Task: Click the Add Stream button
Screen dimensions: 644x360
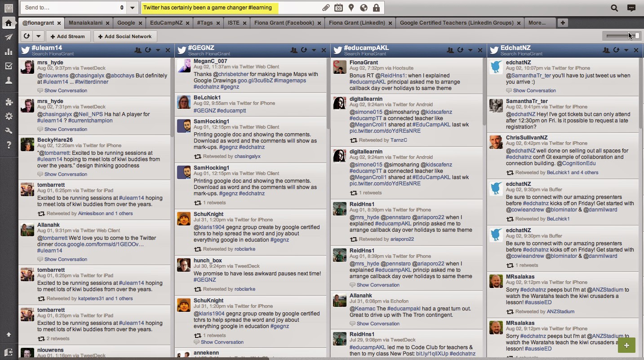Action: [67, 36]
